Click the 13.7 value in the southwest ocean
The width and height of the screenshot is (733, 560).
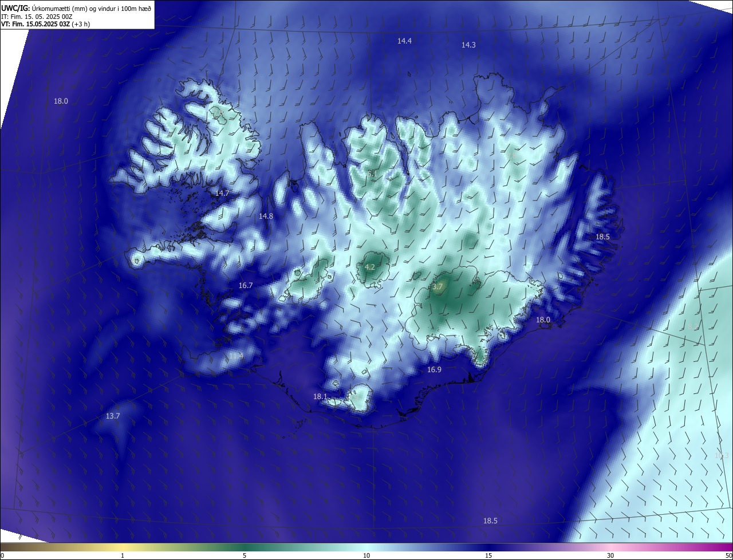113,416
